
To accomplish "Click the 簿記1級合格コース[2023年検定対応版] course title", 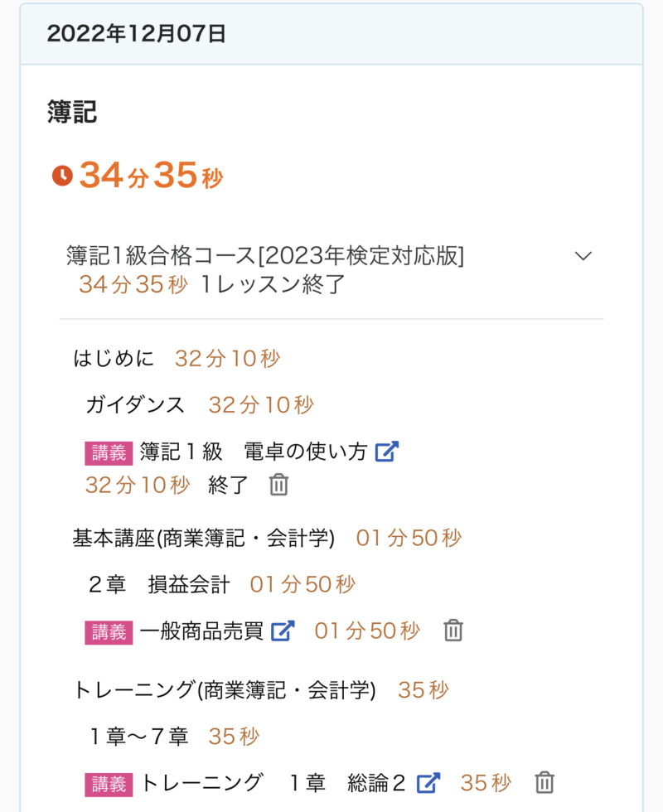I will click(265, 256).
